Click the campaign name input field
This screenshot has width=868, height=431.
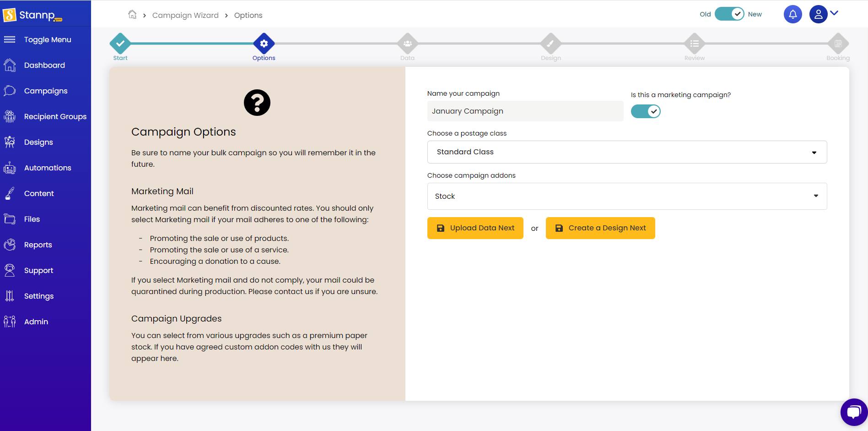(x=525, y=111)
